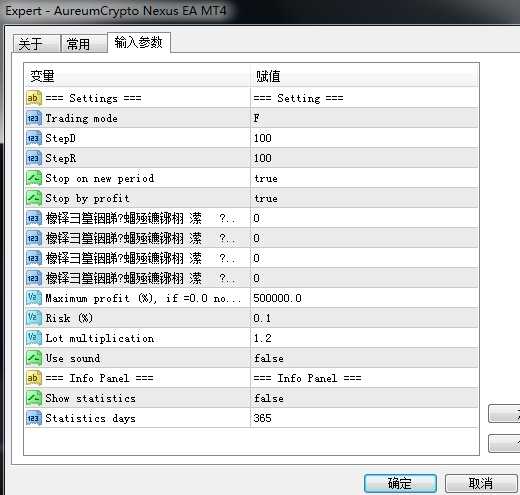Click the 赋值 column header
The width and height of the screenshot is (520, 495).
click(364, 76)
